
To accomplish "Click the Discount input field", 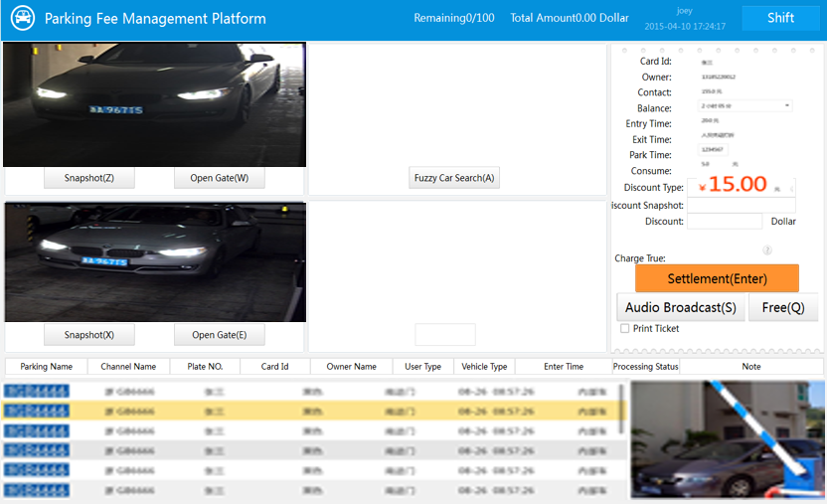I will [724, 222].
